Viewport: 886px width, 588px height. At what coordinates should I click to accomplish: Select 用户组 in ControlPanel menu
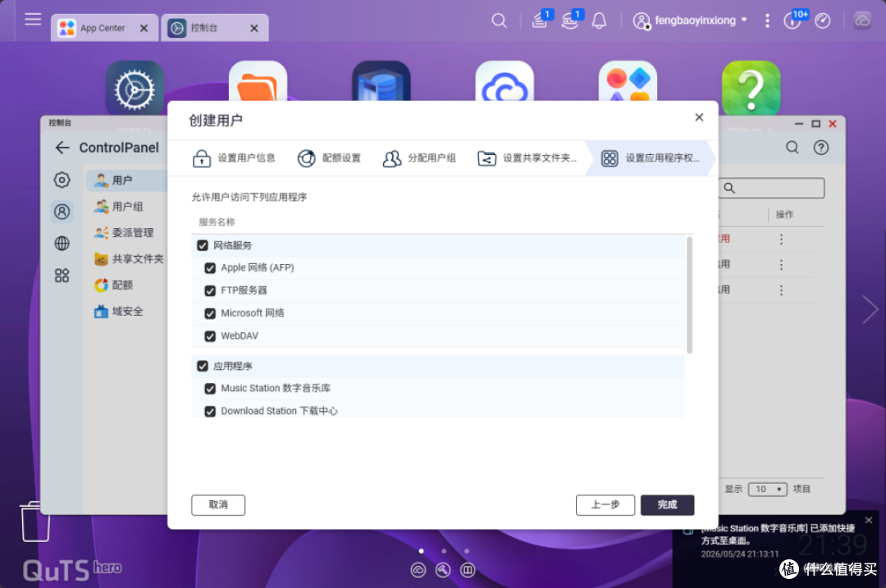(x=127, y=206)
